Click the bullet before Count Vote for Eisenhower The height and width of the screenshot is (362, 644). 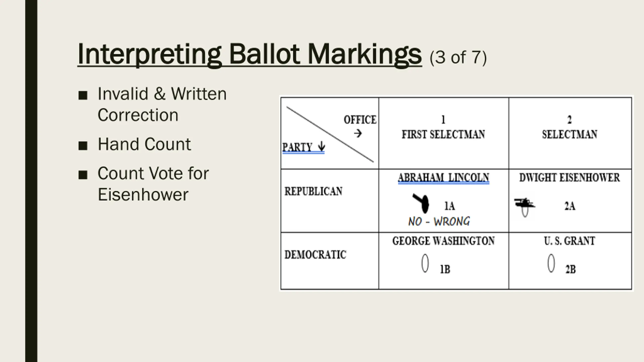pos(83,175)
